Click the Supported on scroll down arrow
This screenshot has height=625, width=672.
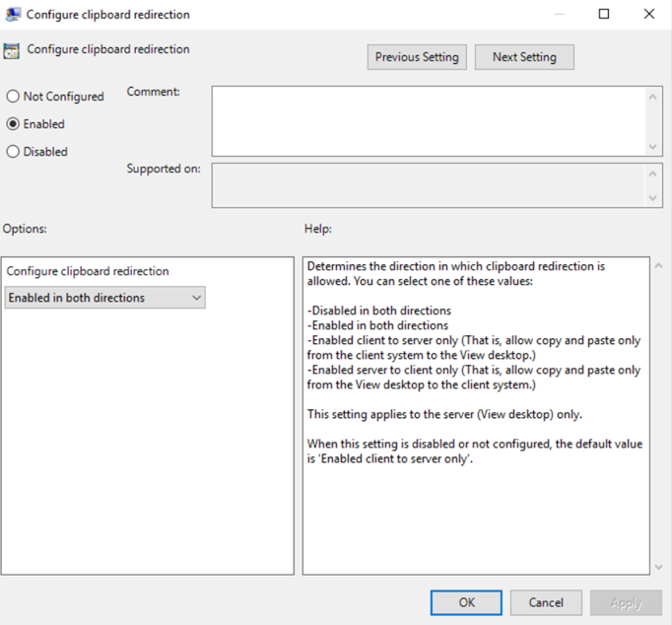[654, 198]
